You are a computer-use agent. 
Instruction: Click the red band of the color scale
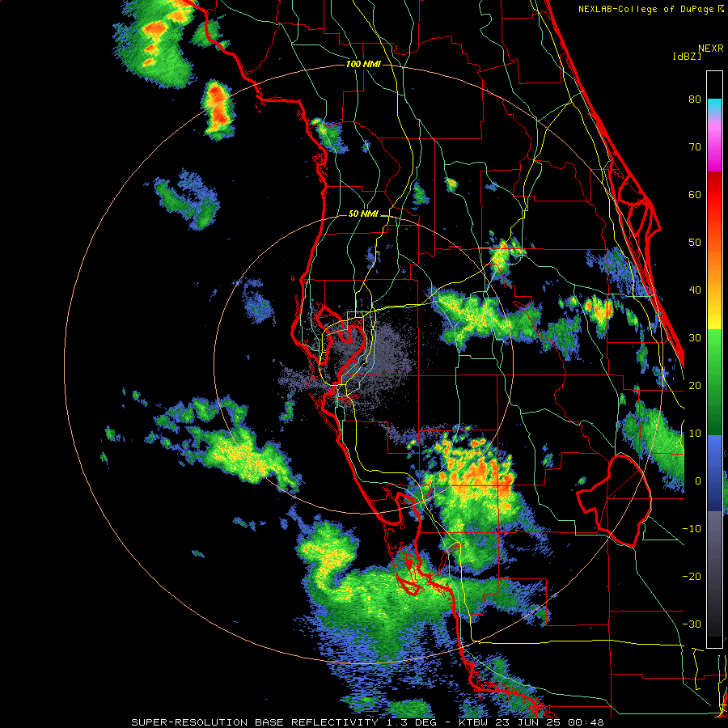[x=714, y=195]
